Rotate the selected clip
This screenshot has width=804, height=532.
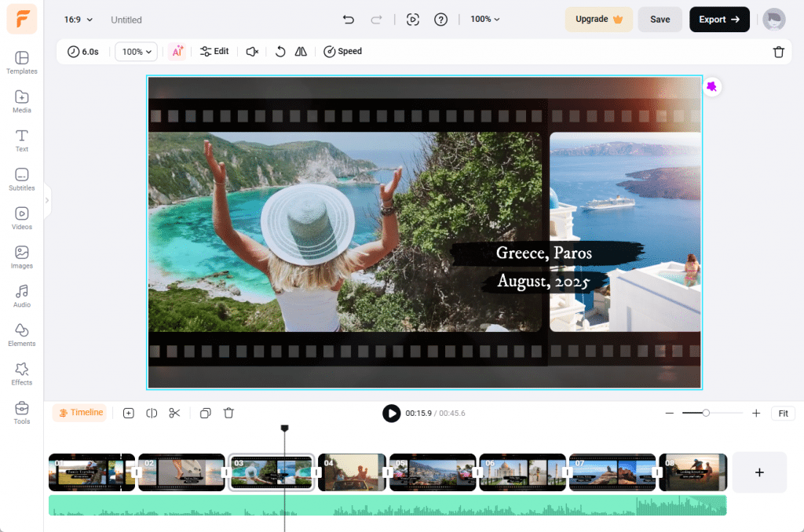280,52
